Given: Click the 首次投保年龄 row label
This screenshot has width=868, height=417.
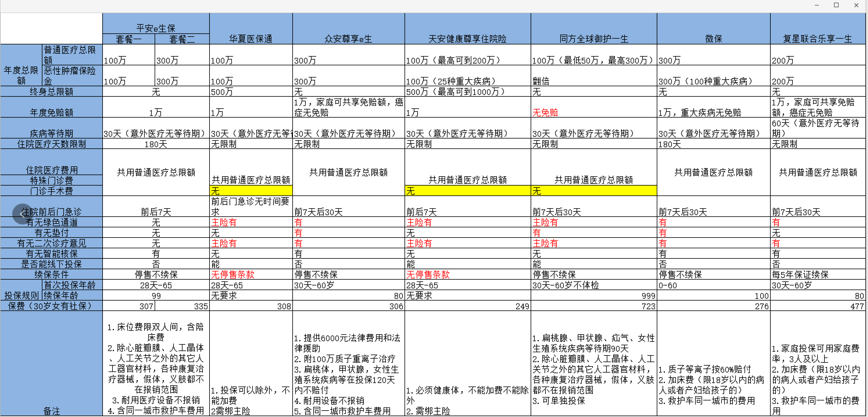Looking at the screenshot, I should pos(72,285).
